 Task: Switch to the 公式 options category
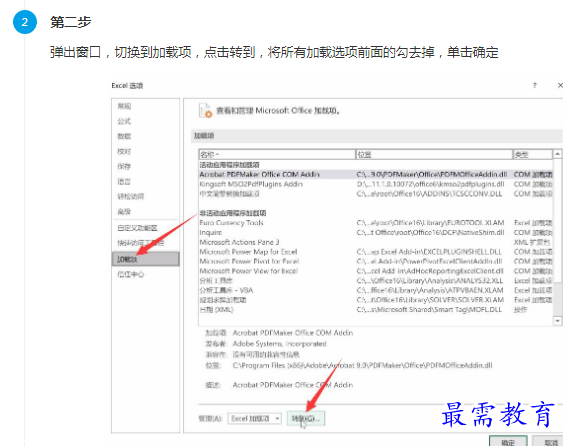[x=124, y=121]
